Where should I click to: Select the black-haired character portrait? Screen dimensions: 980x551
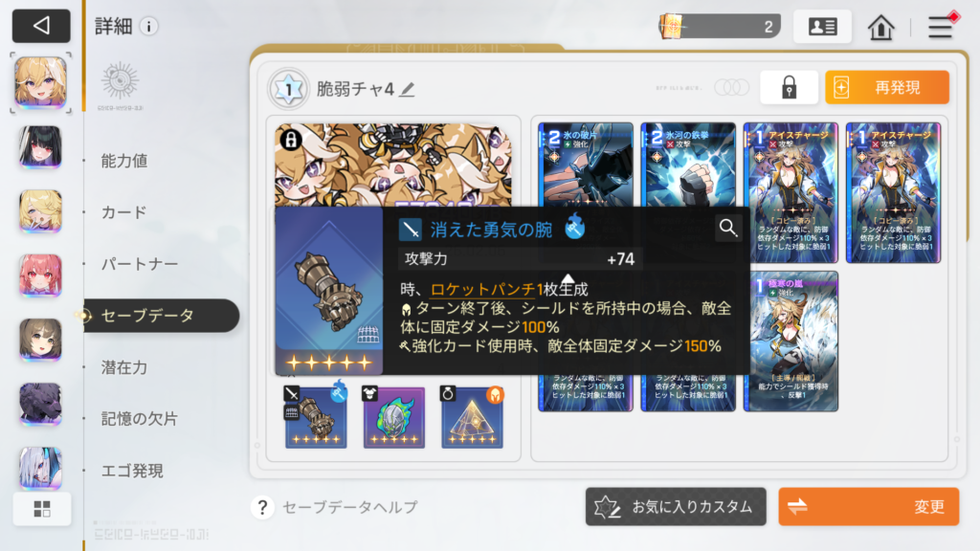(x=40, y=147)
